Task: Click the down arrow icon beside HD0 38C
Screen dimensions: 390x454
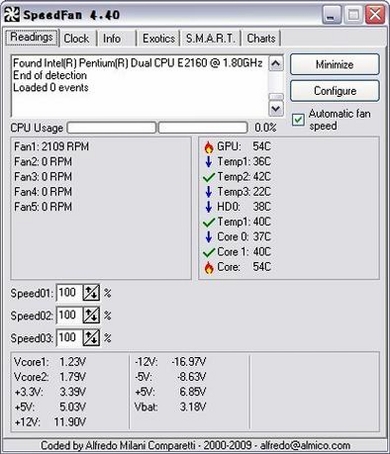Action: pyautogui.click(x=209, y=207)
